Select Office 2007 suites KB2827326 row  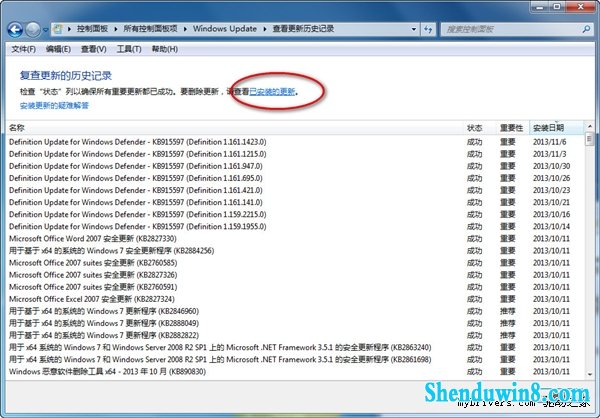coord(295,275)
